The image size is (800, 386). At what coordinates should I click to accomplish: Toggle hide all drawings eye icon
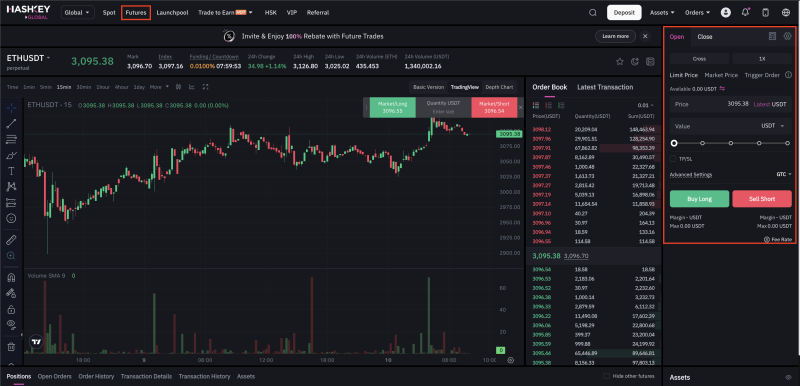pos(11,324)
